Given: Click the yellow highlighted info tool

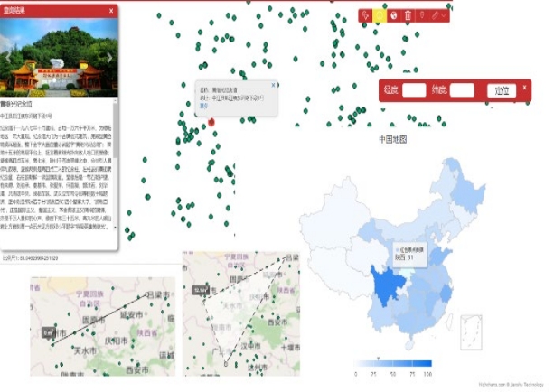Looking at the screenshot, I should click(x=380, y=15).
